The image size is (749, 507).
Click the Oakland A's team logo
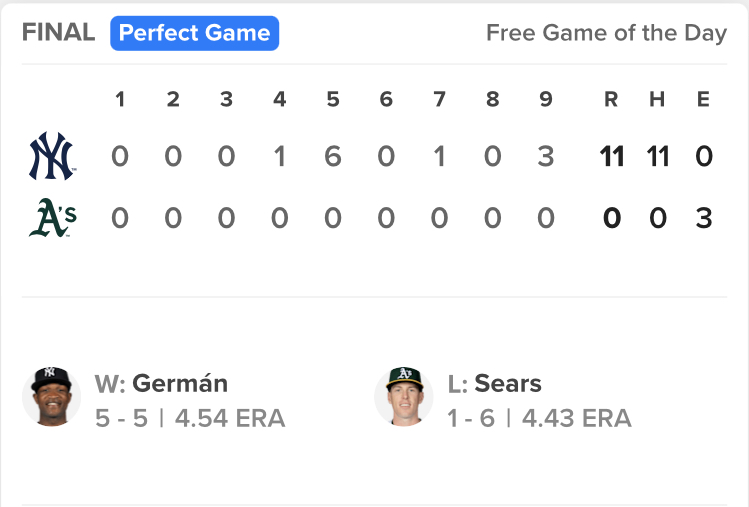coord(53,217)
